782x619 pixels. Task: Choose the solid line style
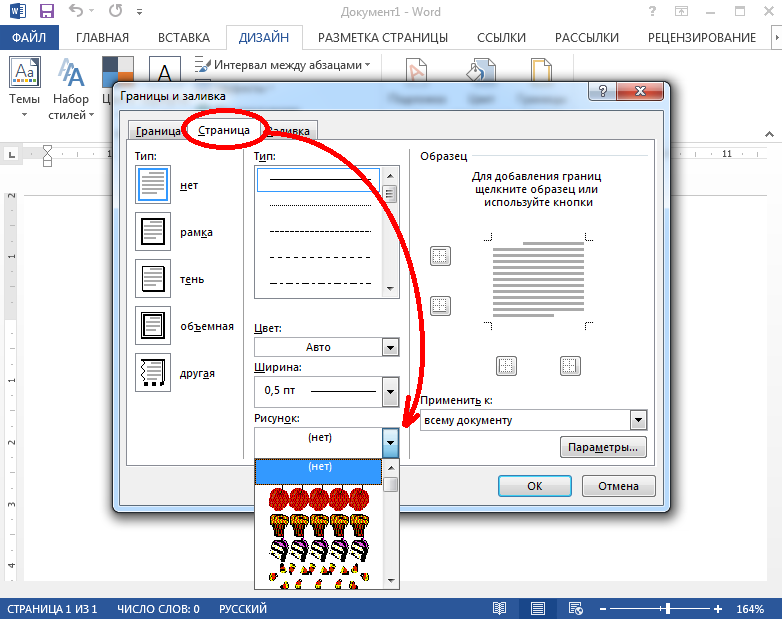tap(319, 179)
